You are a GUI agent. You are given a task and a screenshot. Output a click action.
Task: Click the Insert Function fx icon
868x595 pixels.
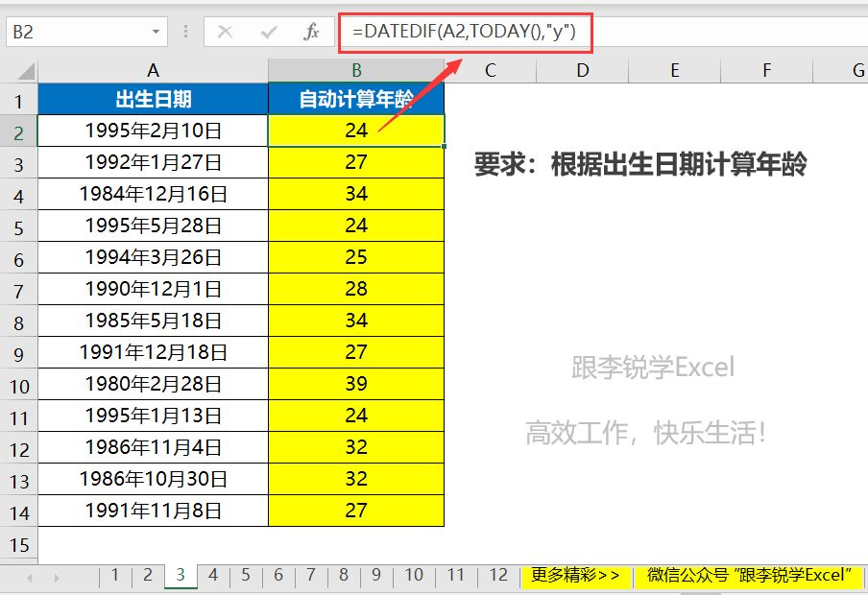311,33
